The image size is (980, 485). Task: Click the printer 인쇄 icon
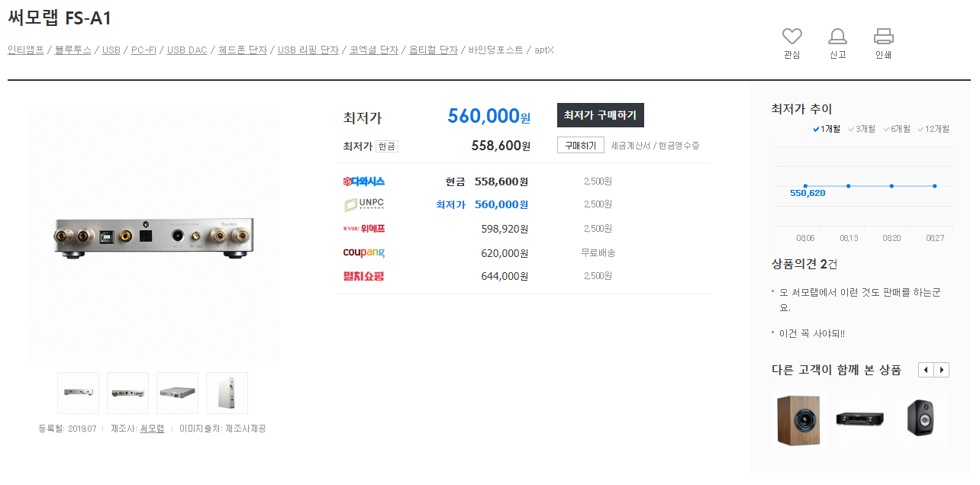(883, 36)
